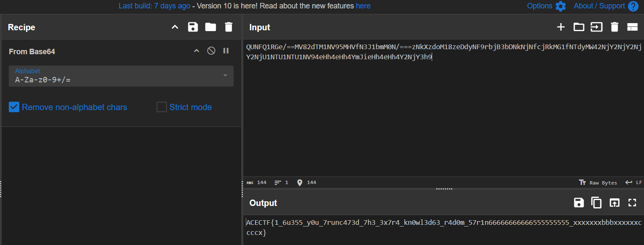Load a recipe folder icon
Image resolution: width=644 pixels, height=245 pixels.
click(x=211, y=27)
